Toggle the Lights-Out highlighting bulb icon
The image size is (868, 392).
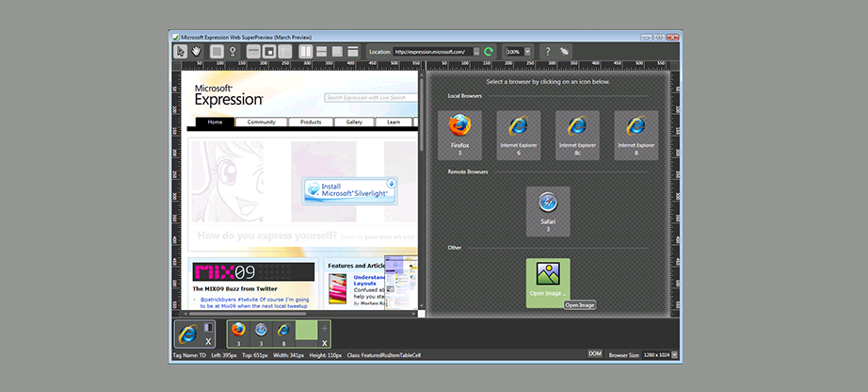(233, 52)
